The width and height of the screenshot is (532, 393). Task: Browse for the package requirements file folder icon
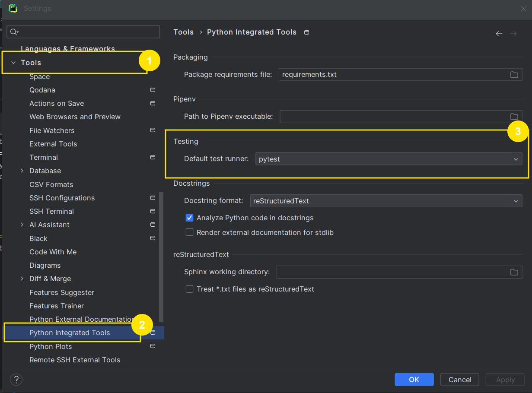tap(514, 75)
